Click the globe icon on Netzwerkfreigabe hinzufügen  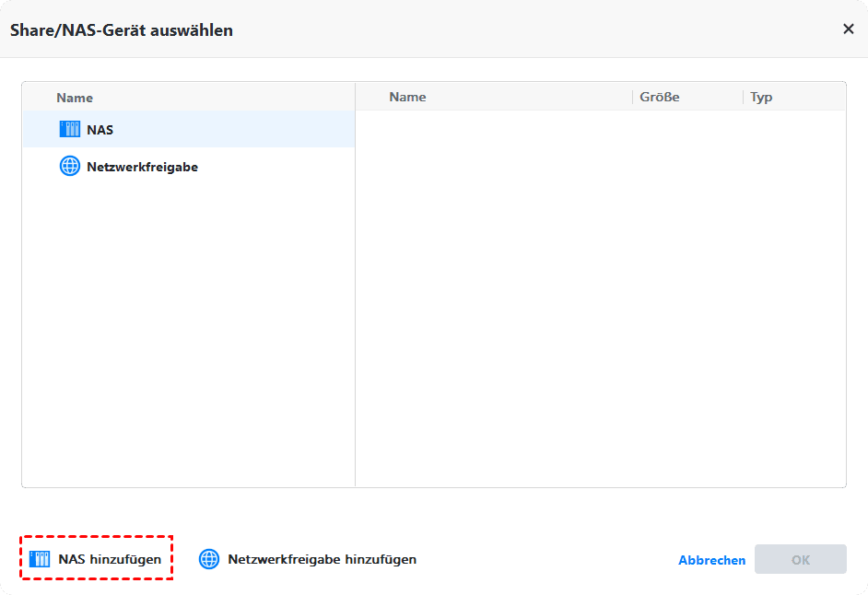pyautogui.click(x=209, y=559)
